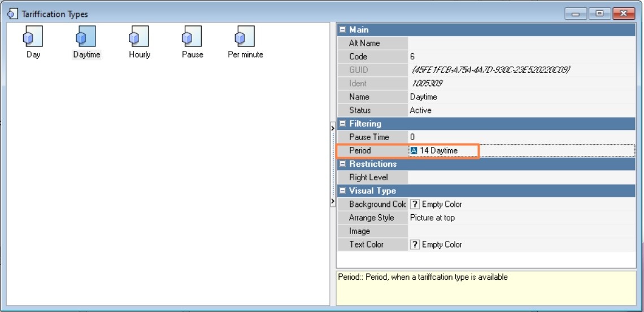Screen dimensions: 644x312
Task: Click the Pause Time value field
Action: click(520, 137)
